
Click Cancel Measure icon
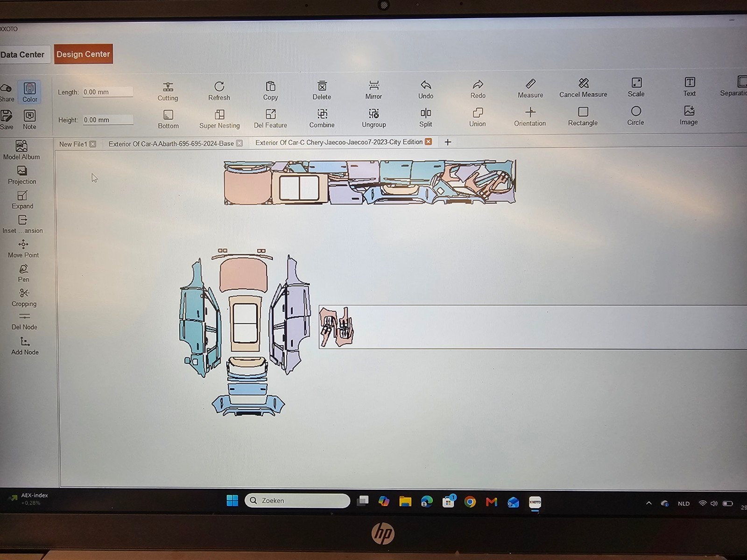pos(583,83)
